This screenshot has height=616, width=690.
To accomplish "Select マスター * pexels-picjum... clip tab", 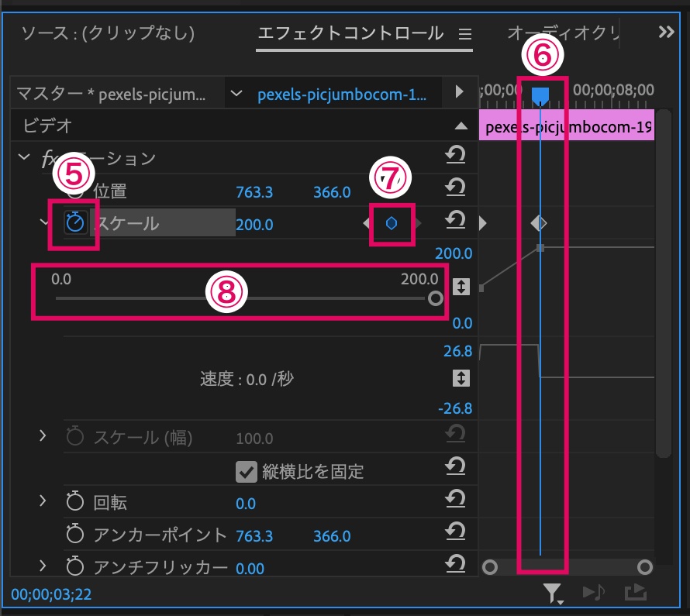I will coord(111,94).
